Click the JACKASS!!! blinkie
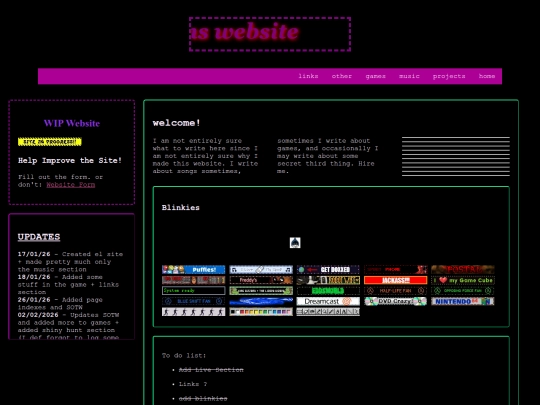The width and height of the screenshot is (540, 405). [x=396, y=280]
